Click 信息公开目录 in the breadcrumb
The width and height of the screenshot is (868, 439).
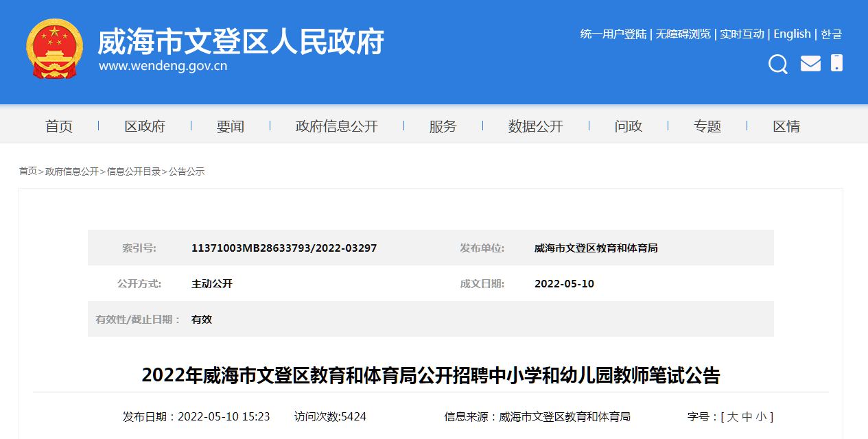pyautogui.click(x=134, y=171)
